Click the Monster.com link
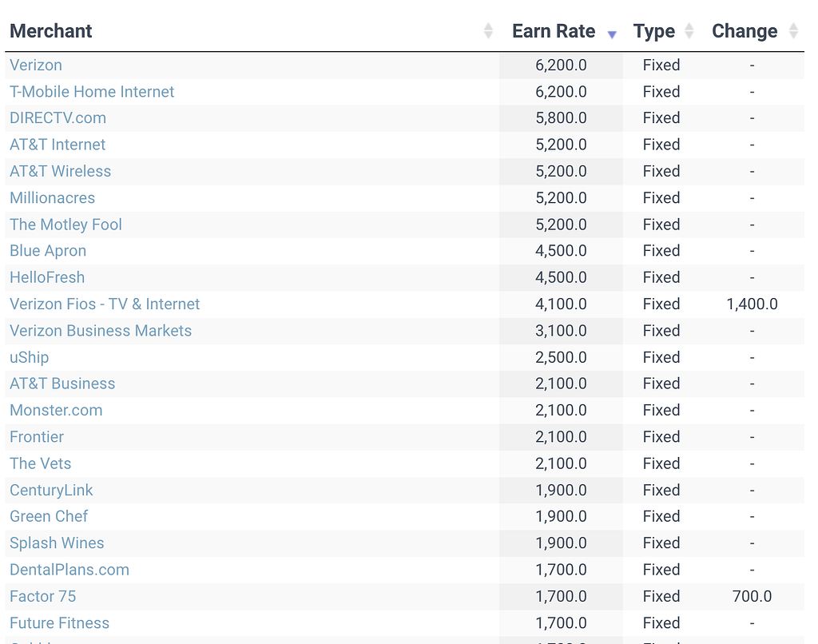The width and height of the screenshot is (818, 644). [x=56, y=411]
